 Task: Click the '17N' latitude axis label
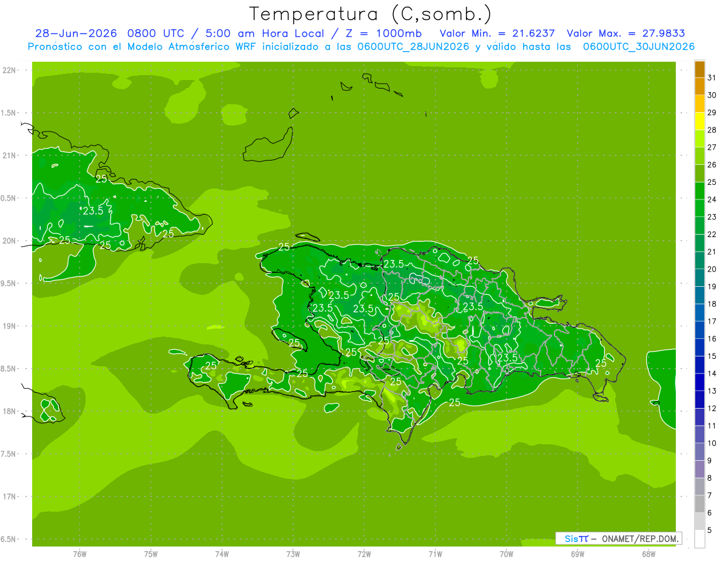[x=10, y=497]
